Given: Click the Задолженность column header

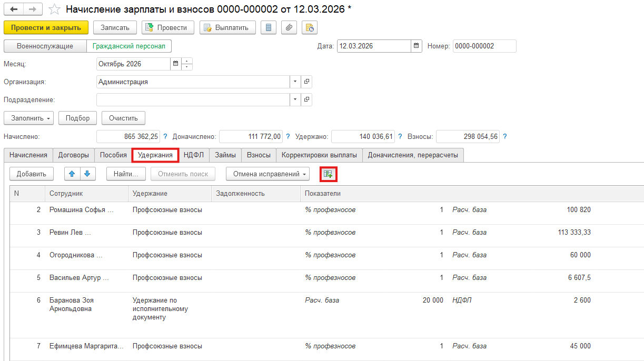Looking at the screenshot, I should click(256, 193).
